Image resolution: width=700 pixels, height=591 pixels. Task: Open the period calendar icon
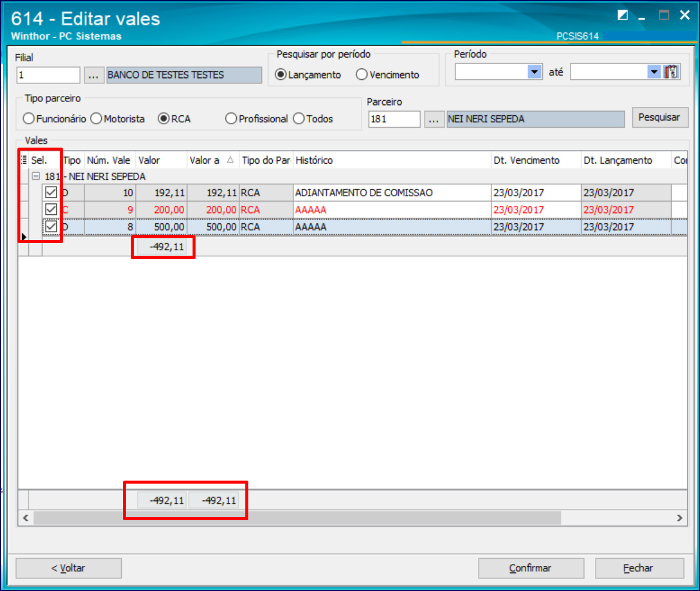pyautogui.click(x=671, y=72)
